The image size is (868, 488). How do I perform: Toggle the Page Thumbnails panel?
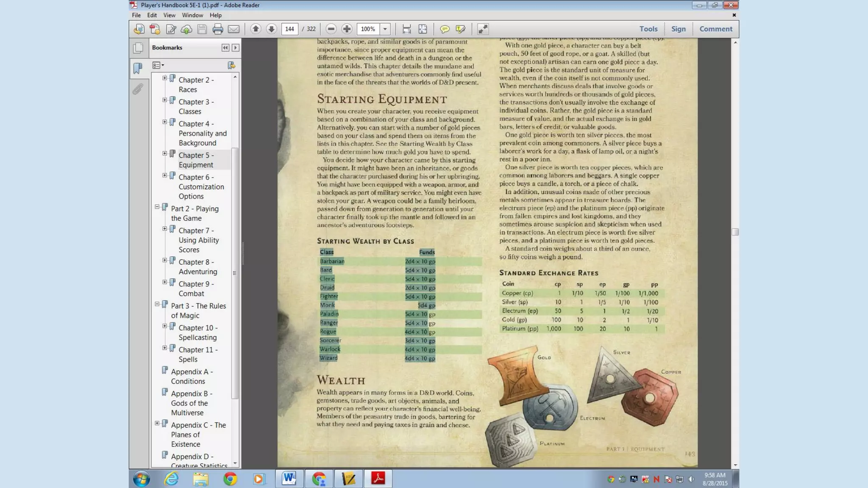pos(138,48)
